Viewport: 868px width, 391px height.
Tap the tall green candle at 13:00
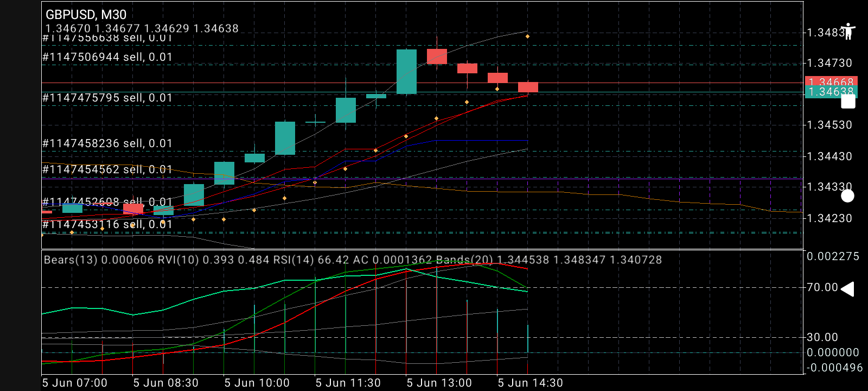[x=406, y=72]
